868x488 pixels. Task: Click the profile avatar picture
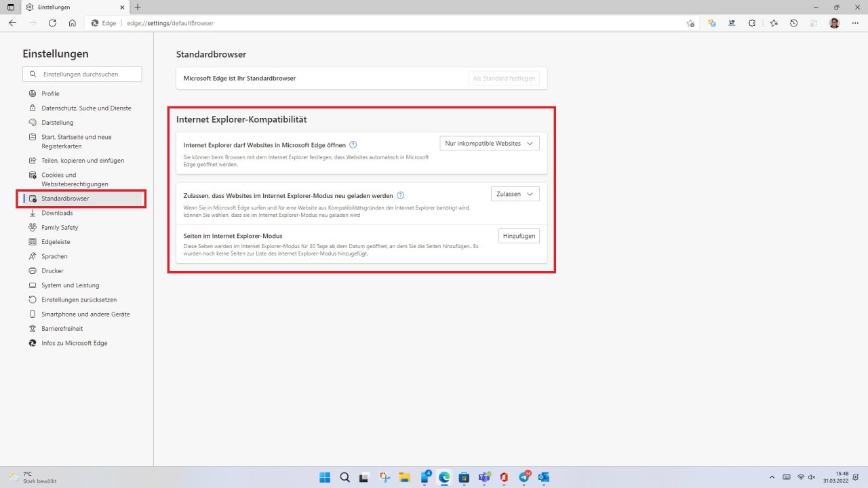pos(834,23)
